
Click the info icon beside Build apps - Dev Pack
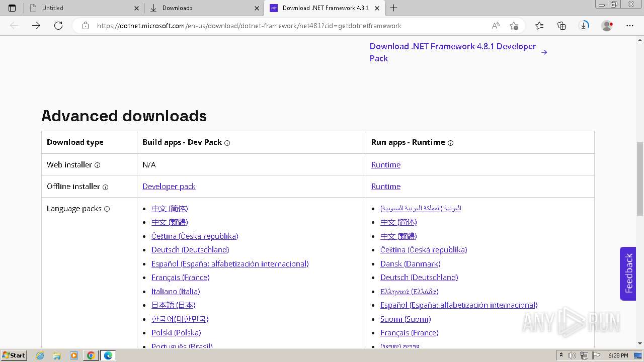pos(227,143)
